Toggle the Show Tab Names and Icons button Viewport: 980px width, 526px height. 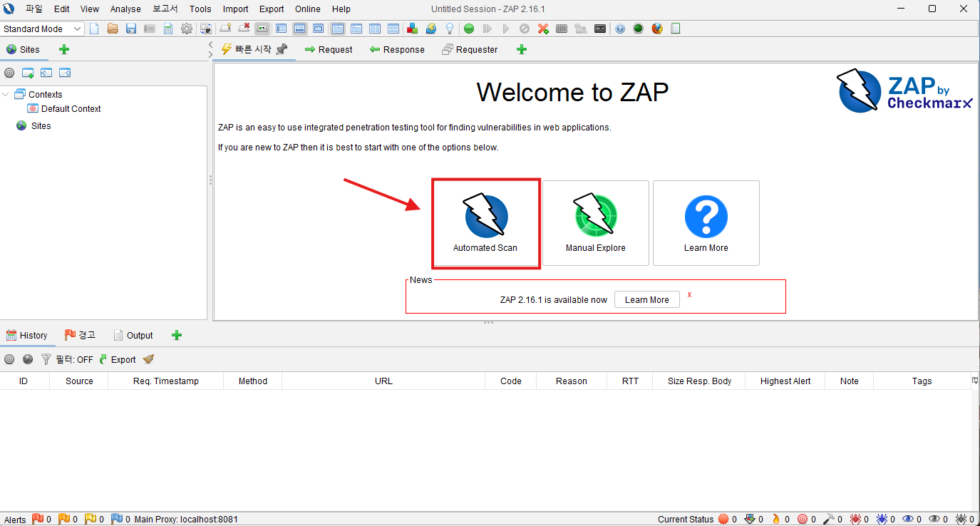pyautogui.click(x=263, y=29)
